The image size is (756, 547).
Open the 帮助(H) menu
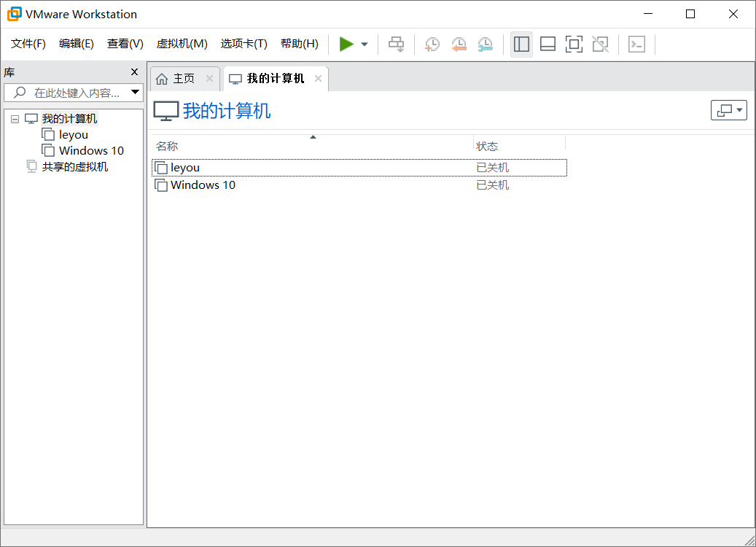300,44
